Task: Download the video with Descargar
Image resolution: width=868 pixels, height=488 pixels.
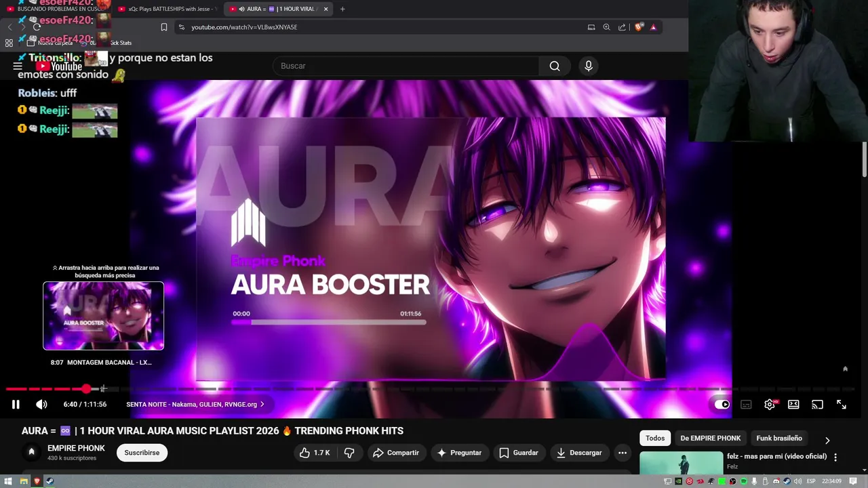Action: coord(579,453)
